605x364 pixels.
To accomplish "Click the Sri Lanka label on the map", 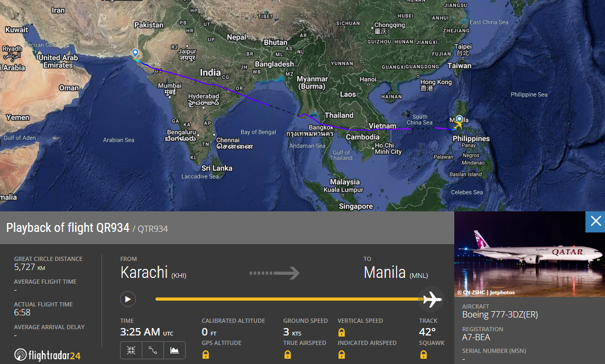I will (x=217, y=168).
